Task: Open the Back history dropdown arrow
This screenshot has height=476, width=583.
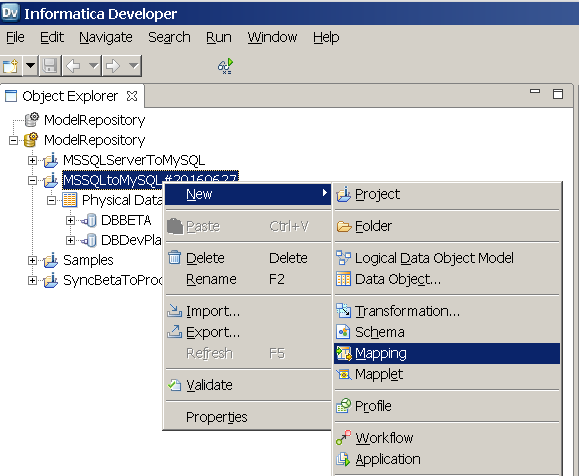Action: click(93, 66)
